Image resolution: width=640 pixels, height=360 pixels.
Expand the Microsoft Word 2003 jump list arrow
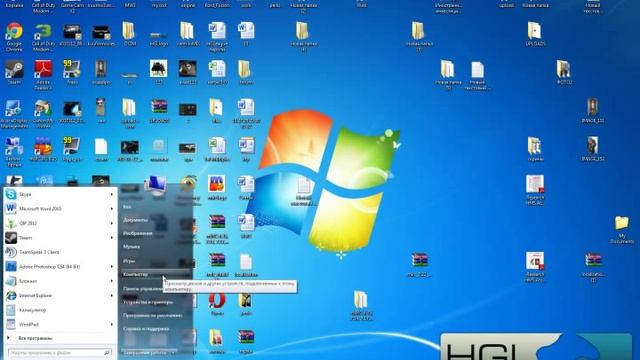(112, 209)
